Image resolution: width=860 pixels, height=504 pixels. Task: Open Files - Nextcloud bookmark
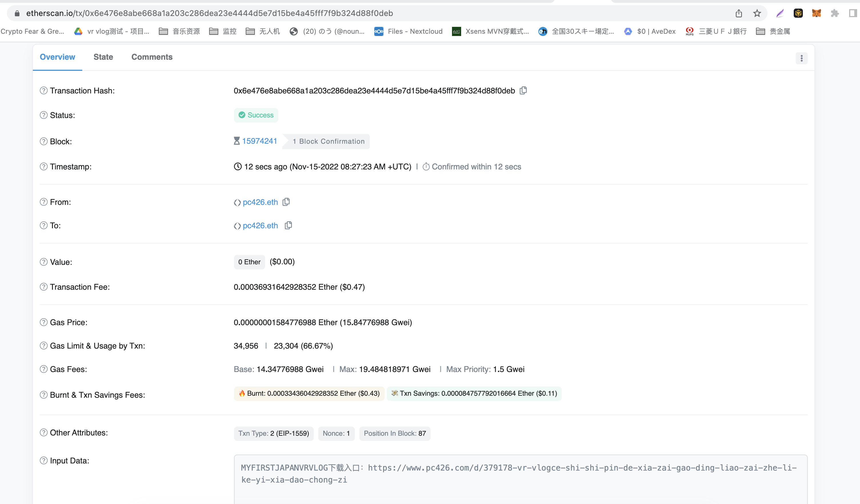pyautogui.click(x=408, y=31)
